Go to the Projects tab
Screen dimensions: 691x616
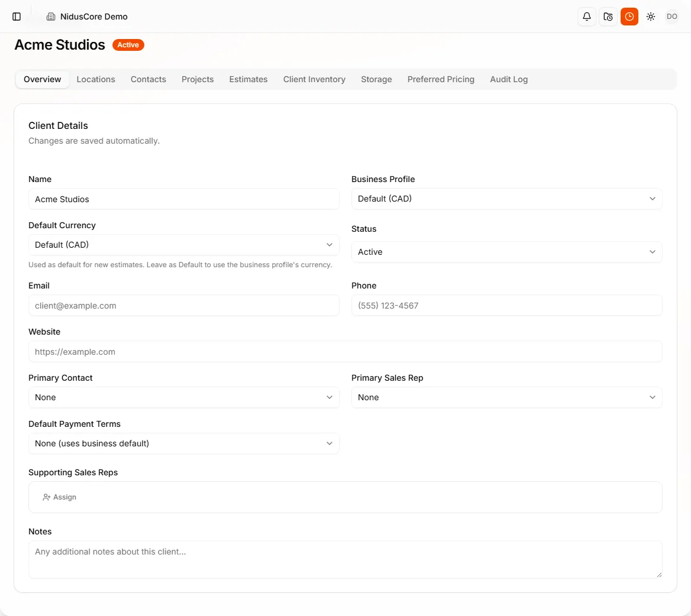pyautogui.click(x=198, y=79)
